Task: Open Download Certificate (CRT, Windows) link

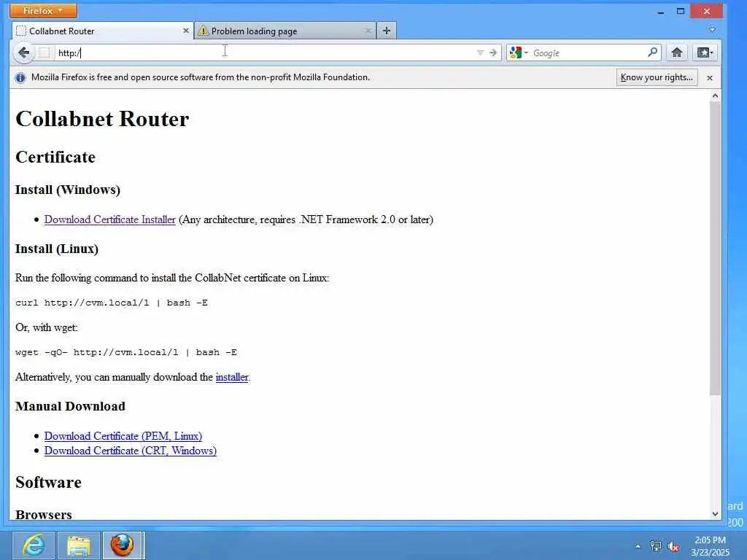Action: (131, 451)
